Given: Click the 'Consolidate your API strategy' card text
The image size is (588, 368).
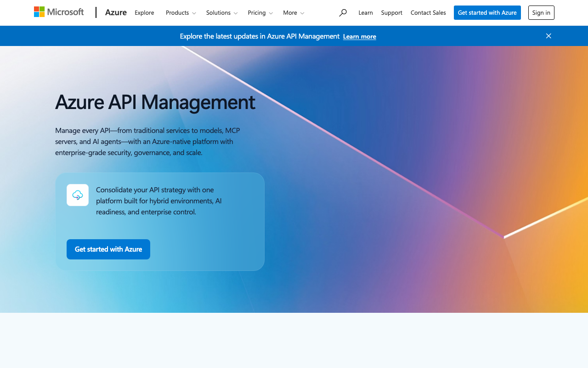Looking at the screenshot, I should click(x=159, y=201).
